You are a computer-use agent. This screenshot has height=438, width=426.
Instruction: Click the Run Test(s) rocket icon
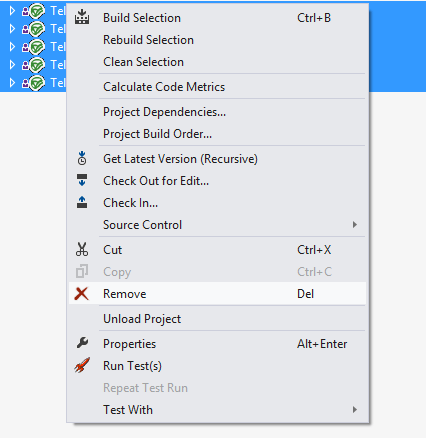(82, 365)
